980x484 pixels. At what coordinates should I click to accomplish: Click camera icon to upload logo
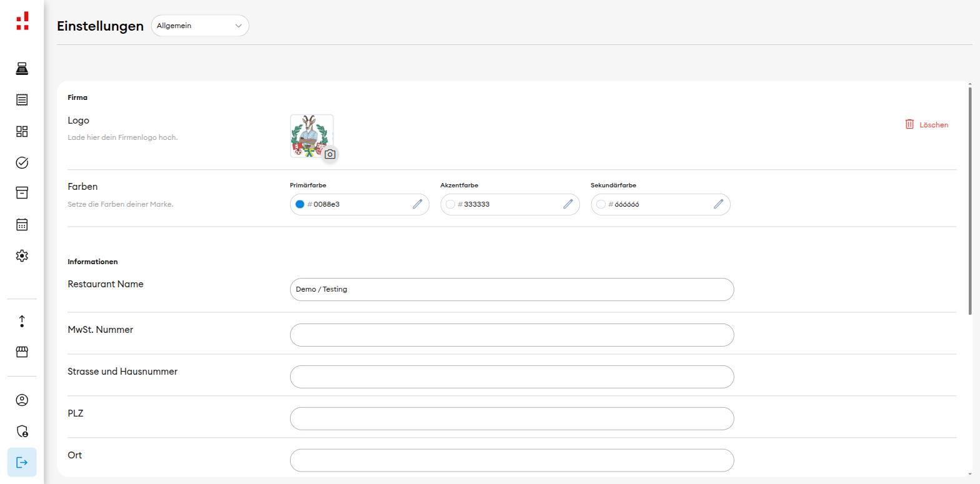tap(330, 154)
